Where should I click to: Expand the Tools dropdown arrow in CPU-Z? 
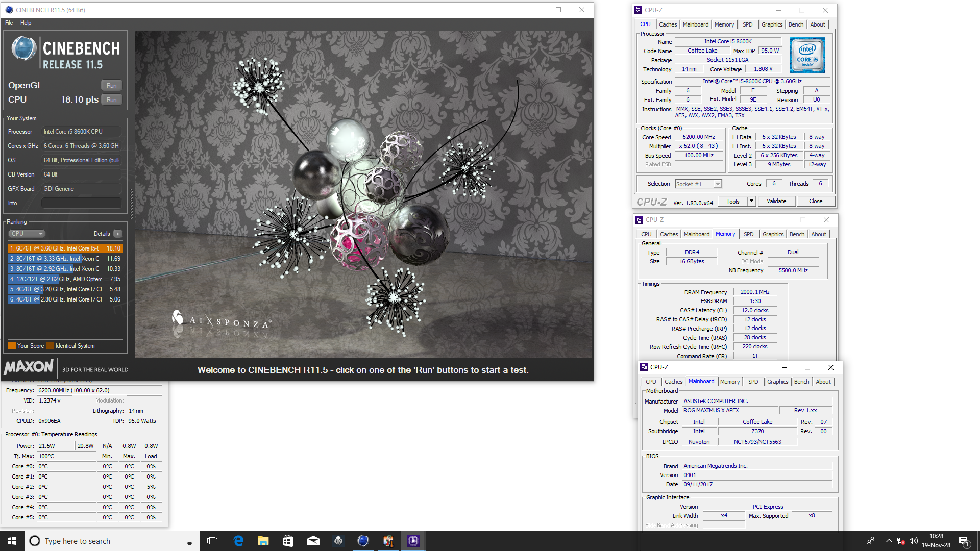click(751, 201)
